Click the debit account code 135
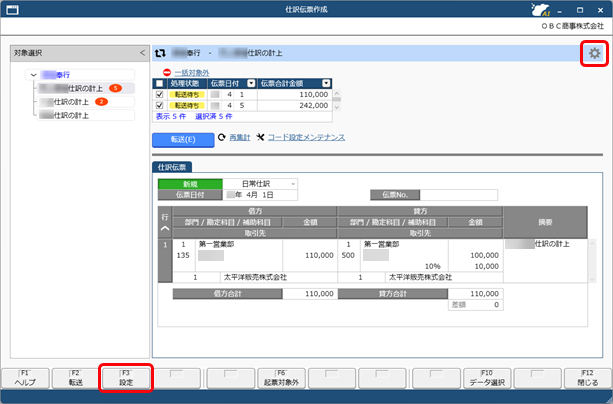Image resolution: width=613 pixels, height=404 pixels. point(183,255)
